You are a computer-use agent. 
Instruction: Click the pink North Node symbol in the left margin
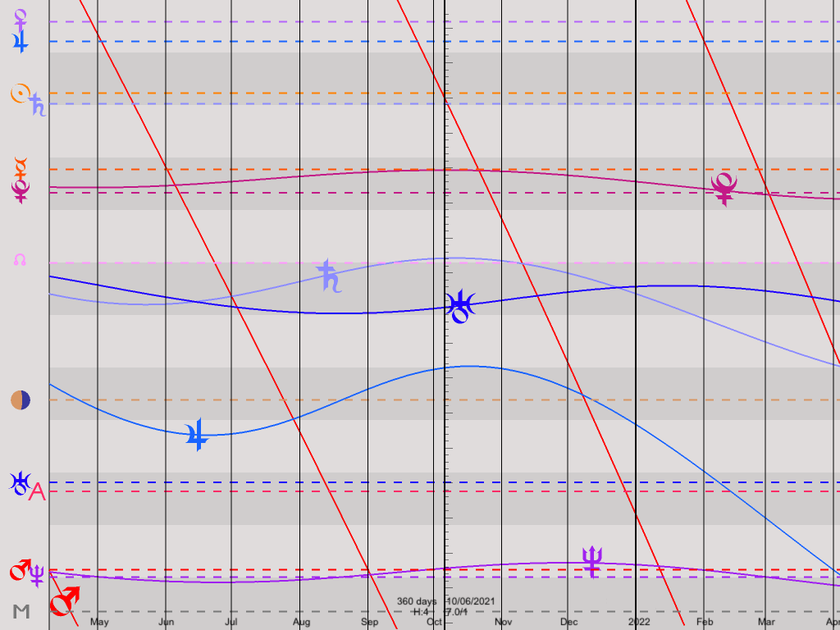click(x=20, y=260)
